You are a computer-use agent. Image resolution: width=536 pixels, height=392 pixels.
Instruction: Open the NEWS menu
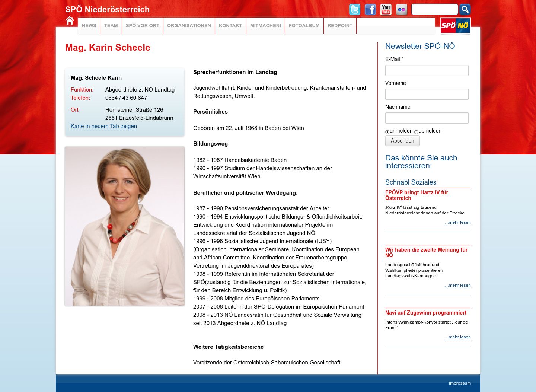(x=89, y=26)
